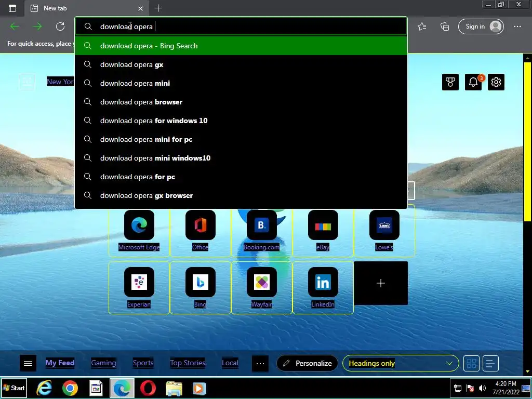The image size is (532, 399).
Task: Open the Settings and more ellipsis
Action: coord(517,26)
